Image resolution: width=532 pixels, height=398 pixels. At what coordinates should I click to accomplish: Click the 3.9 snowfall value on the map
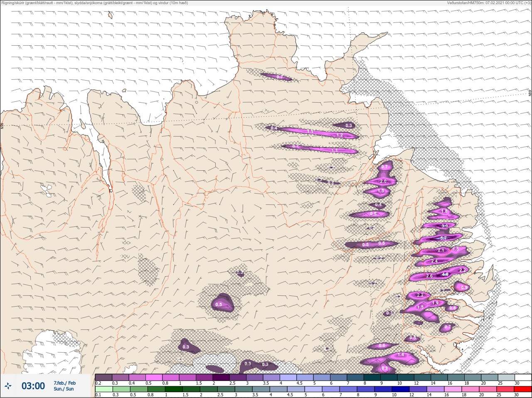(x=445, y=226)
